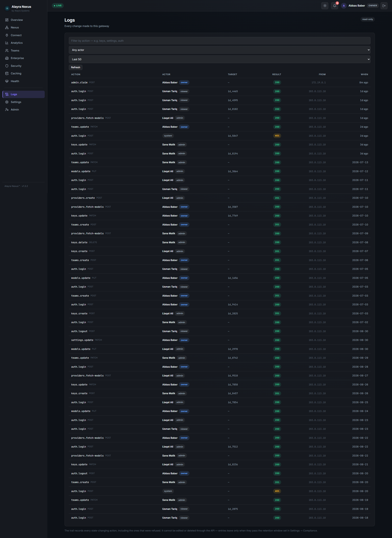Image resolution: width=392 pixels, height=538 pixels.
Task: Click the Settings gear icon in sidebar
Action: [x=7, y=102]
